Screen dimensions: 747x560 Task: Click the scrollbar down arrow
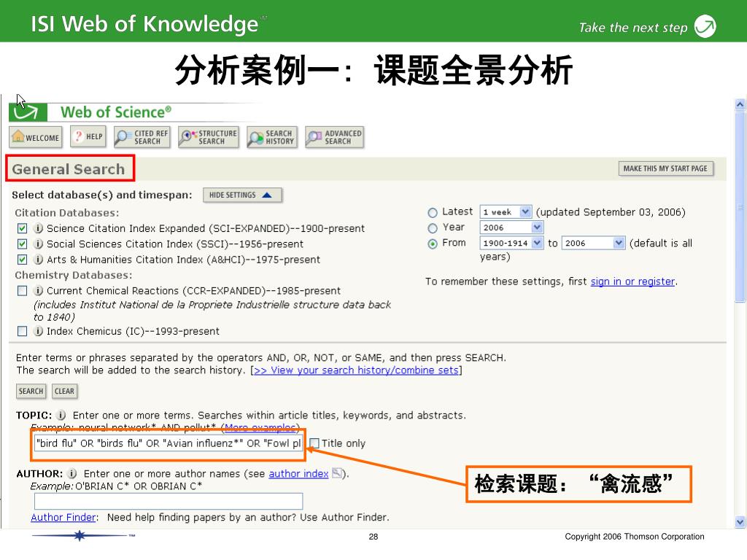pyautogui.click(x=740, y=522)
